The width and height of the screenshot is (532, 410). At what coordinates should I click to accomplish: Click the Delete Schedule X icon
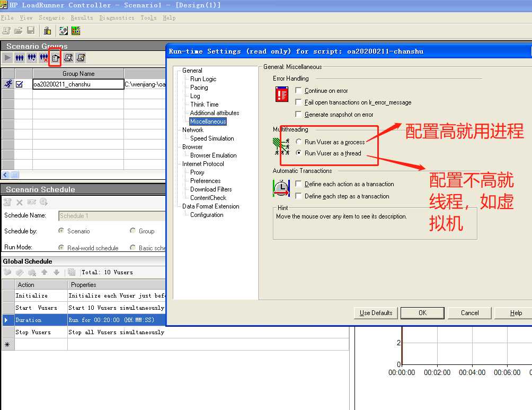point(20,202)
